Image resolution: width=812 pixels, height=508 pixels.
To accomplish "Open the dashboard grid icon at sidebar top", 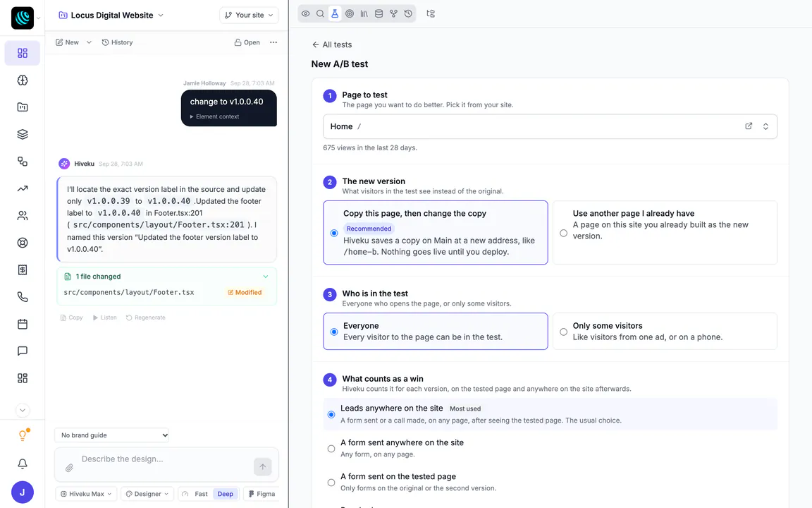I will [x=23, y=53].
